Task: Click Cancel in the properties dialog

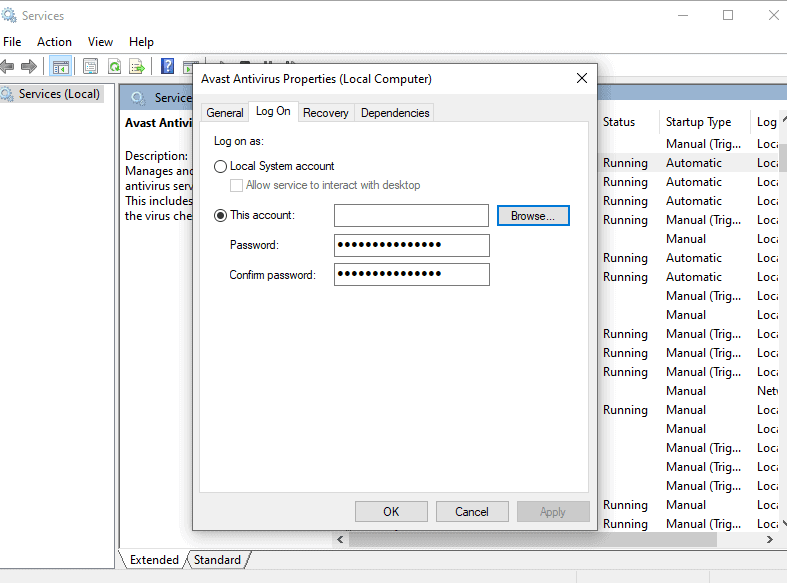Action: [472, 512]
